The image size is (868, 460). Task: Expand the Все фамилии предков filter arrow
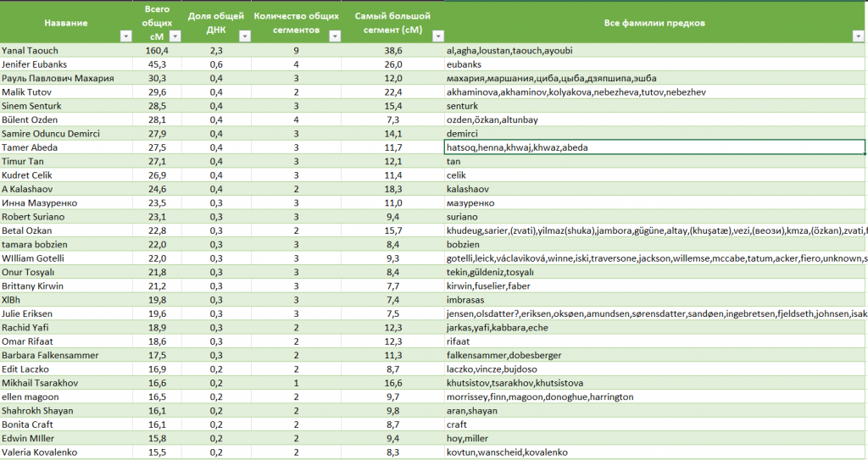click(859, 36)
